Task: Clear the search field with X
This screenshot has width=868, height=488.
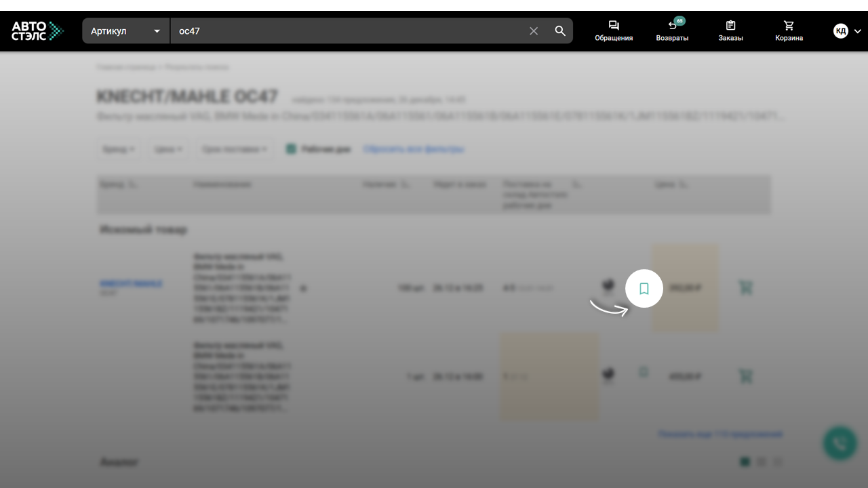Action: pyautogui.click(x=534, y=31)
